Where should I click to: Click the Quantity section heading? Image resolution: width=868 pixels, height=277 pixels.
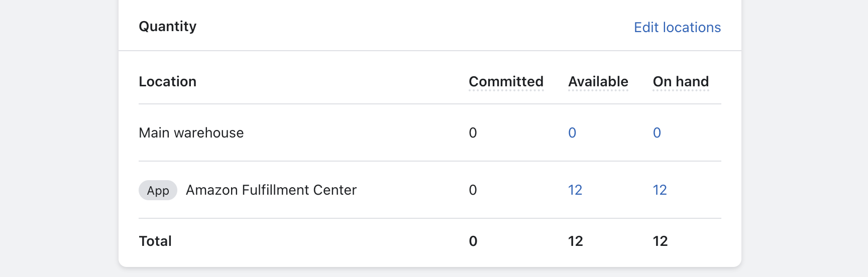(167, 27)
